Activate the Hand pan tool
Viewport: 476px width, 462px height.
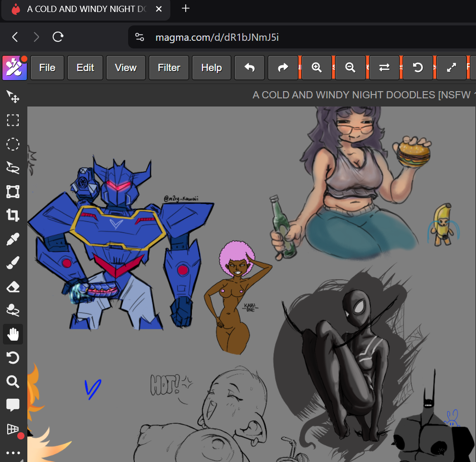click(13, 334)
